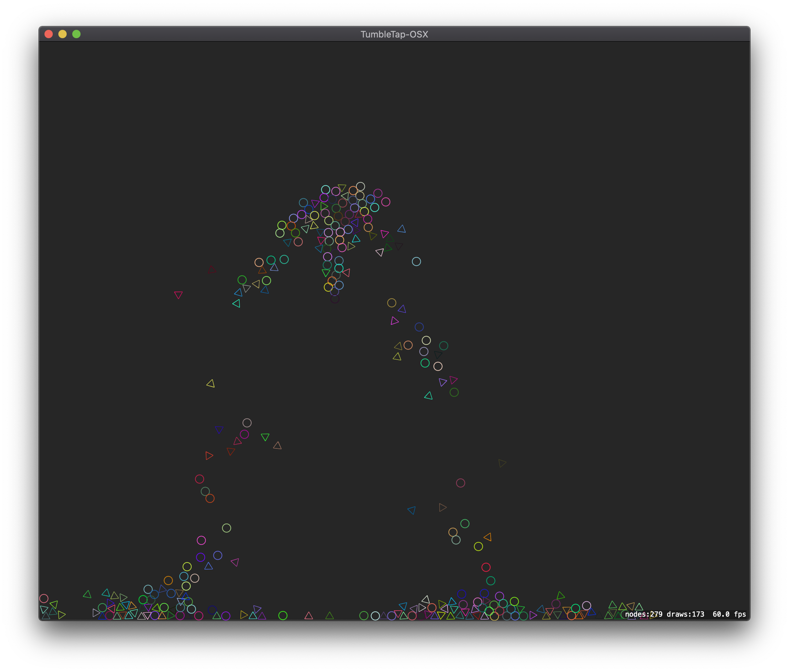This screenshot has width=789, height=672.
Task: Tap the lone crimson downward triangle left of the arc
Action: coord(178,295)
